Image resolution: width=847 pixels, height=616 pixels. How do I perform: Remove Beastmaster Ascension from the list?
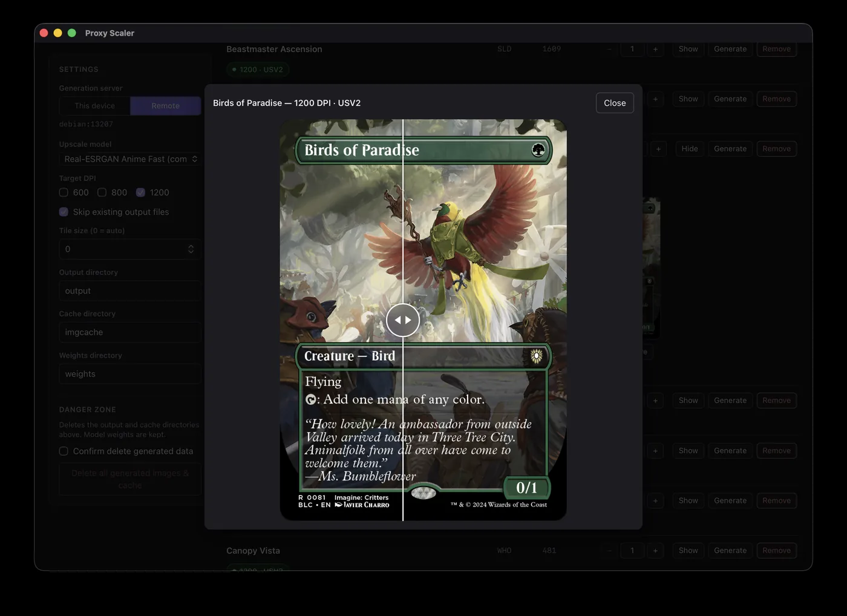tap(777, 49)
